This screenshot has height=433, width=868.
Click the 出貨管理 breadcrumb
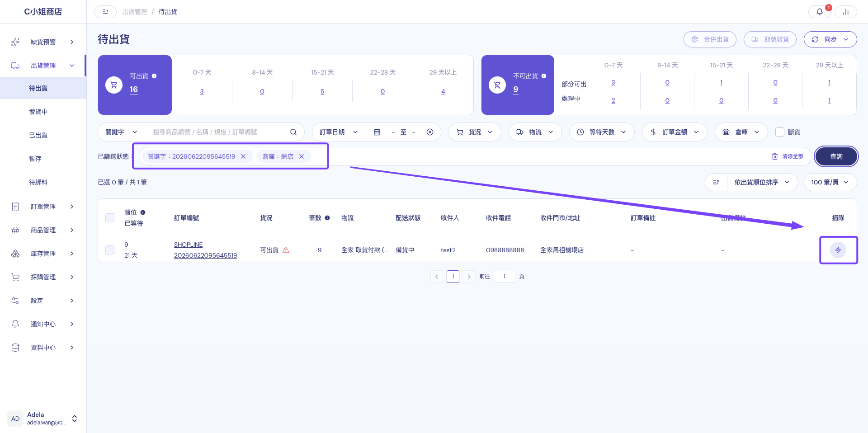tap(135, 12)
